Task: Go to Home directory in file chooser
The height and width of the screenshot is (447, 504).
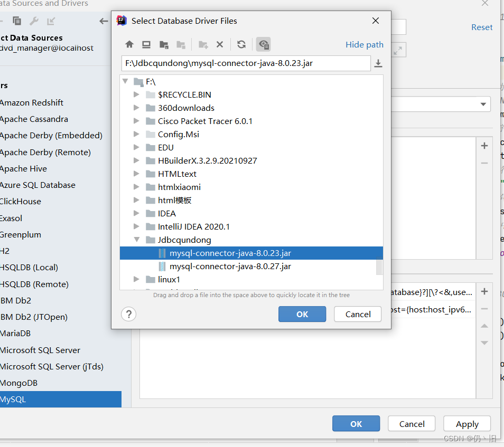Action: pos(129,44)
